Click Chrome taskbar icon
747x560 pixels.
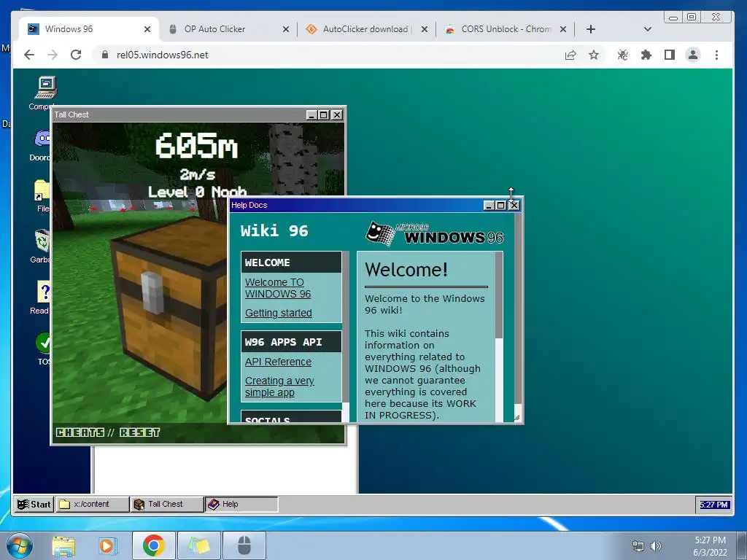click(x=153, y=545)
